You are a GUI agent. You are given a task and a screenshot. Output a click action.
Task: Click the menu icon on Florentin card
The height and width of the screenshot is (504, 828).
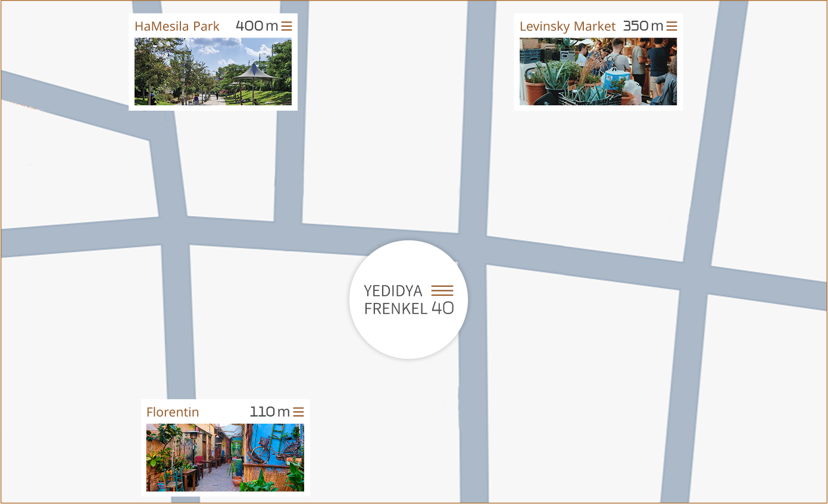299,412
